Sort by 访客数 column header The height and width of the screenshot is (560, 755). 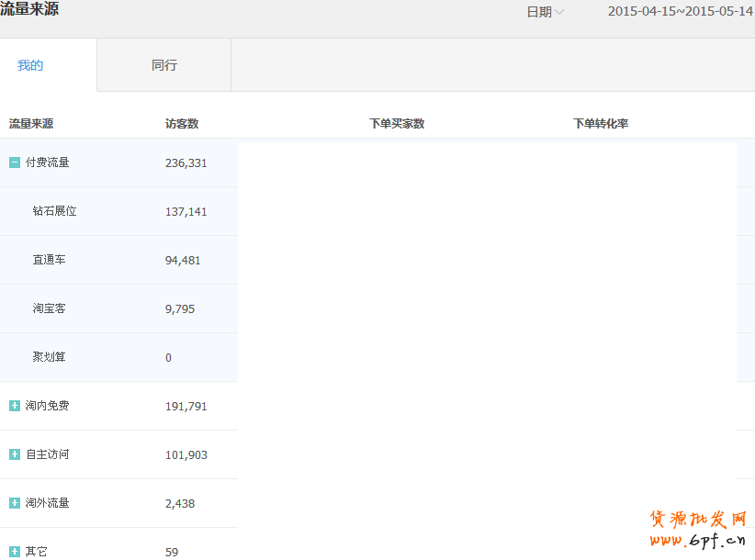(182, 124)
